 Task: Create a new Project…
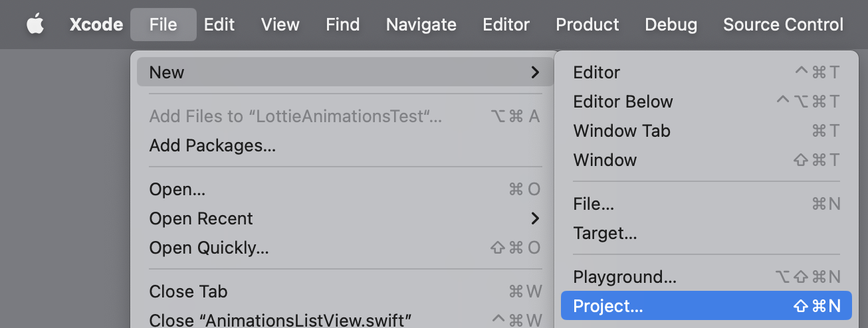click(608, 306)
